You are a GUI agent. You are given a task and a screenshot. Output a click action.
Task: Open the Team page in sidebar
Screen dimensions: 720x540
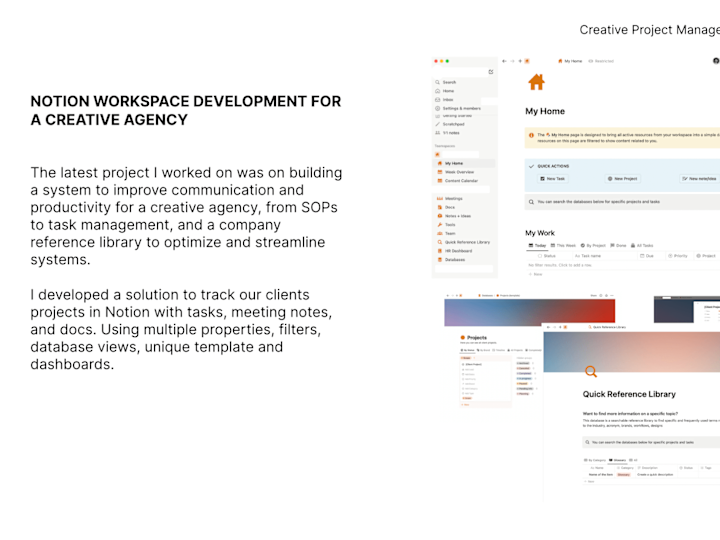(446, 233)
